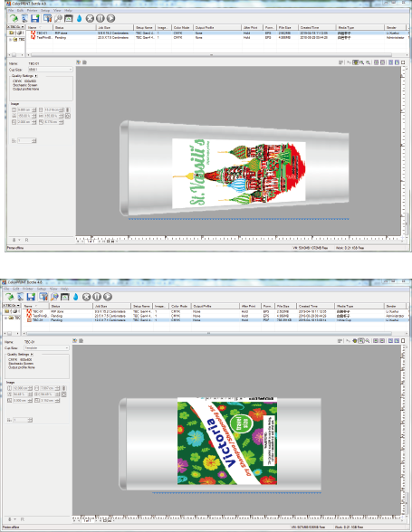This screenshot has height=532, width=412.
Task: Expand the TBC tree node, upper window
Action: click(x=11, y=40)
